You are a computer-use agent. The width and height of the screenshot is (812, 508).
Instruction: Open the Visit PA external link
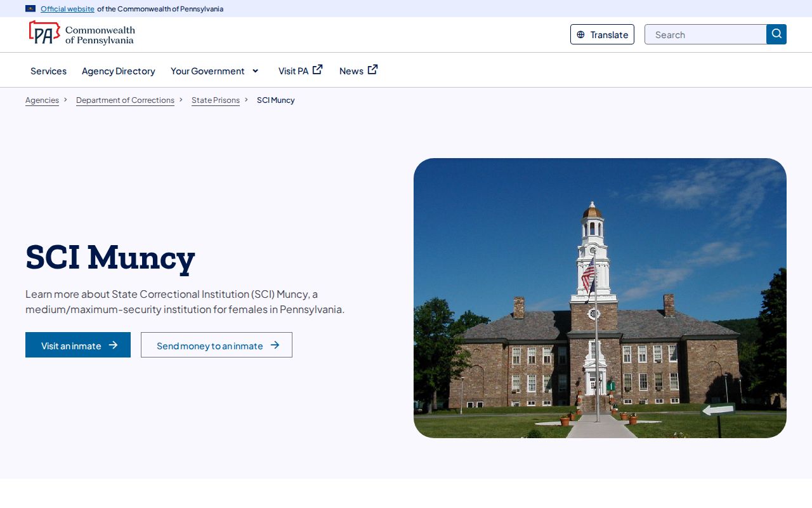pyautogui.click(x=301, y=70)
